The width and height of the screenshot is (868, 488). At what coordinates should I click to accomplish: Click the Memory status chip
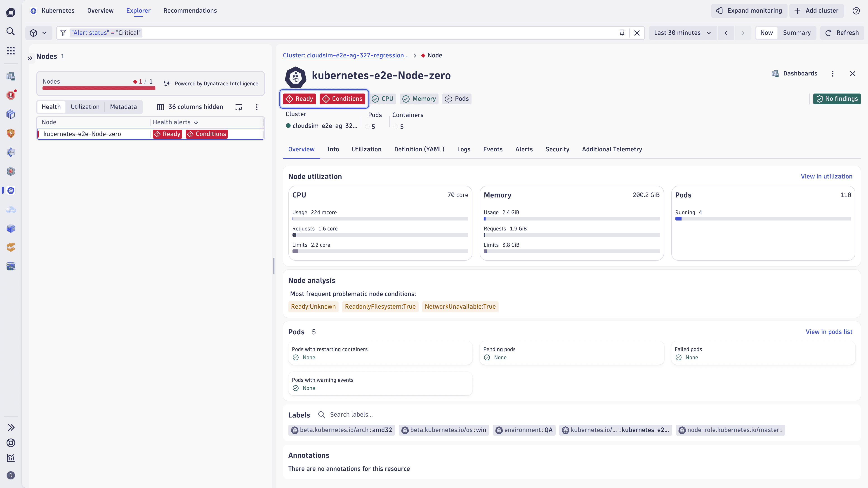point(419,99)
